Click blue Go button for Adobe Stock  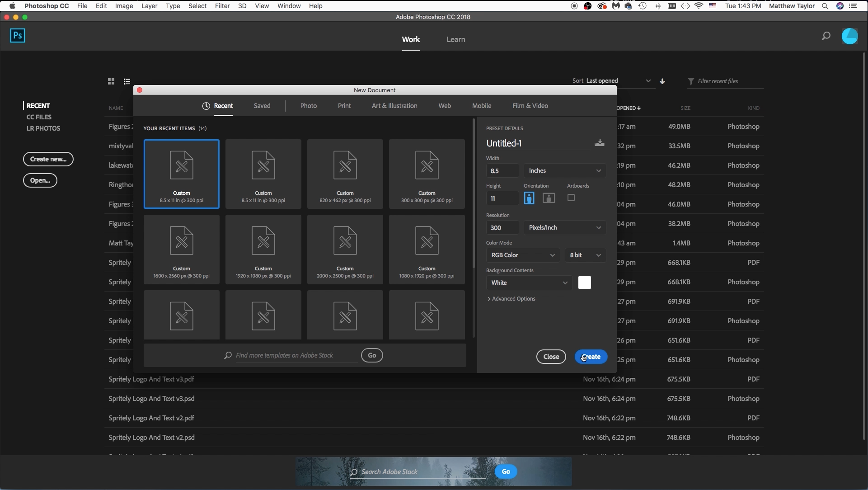pos(506,471)
